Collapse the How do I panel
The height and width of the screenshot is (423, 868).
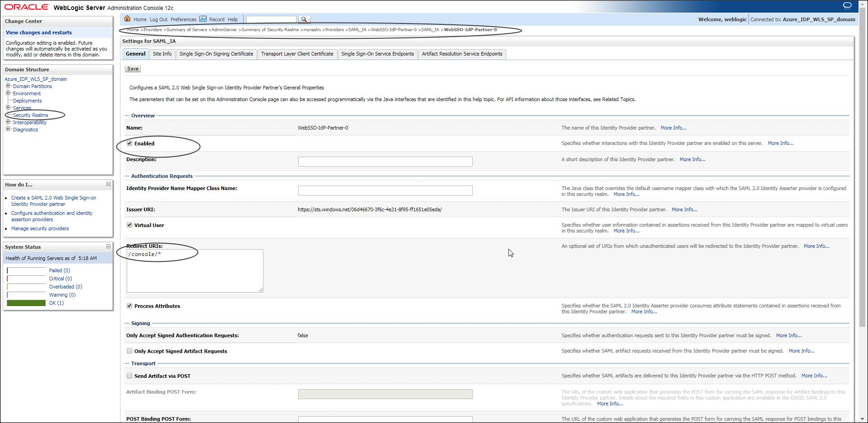coord(108,184)
